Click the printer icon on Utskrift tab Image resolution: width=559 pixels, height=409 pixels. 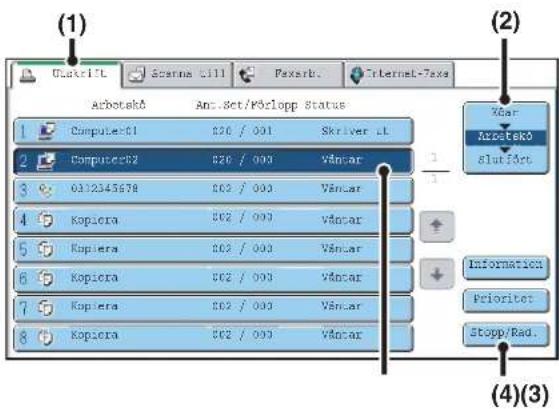[x=27, y=75]
